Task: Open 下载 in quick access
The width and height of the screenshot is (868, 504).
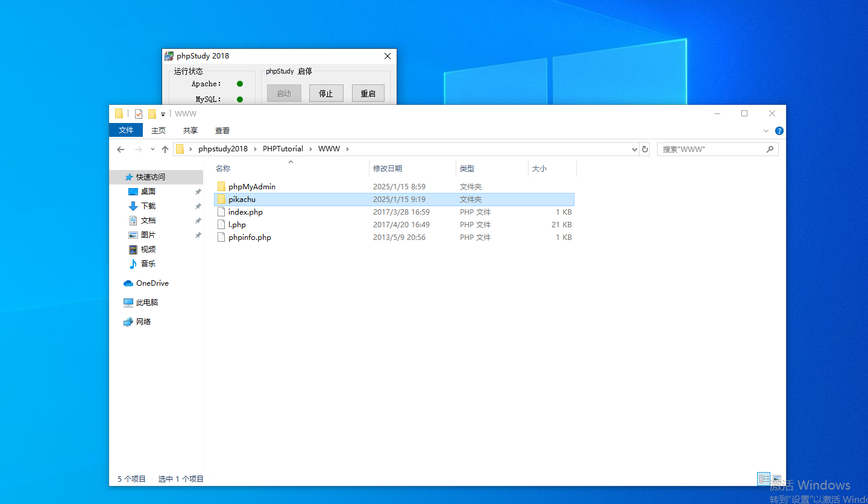Action: pos(148,206)
